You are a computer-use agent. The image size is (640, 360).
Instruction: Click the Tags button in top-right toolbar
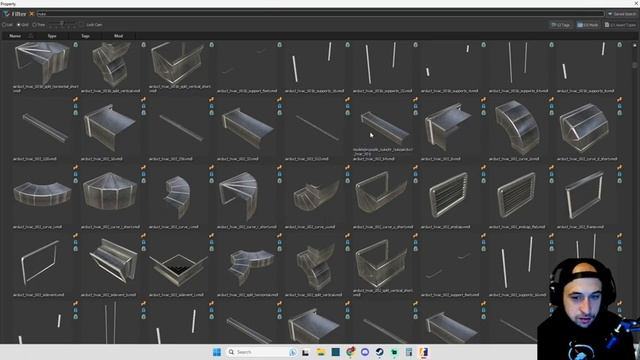pos(560,25)
